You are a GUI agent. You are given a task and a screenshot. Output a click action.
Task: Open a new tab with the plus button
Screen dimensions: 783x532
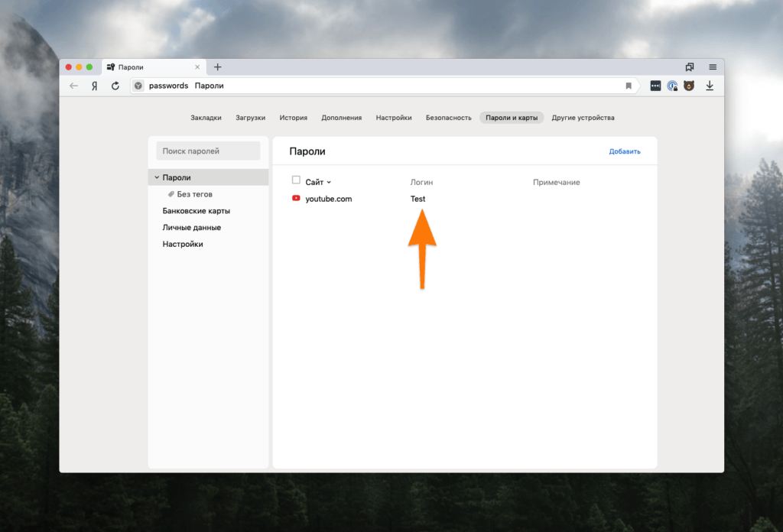click(218, 66)
